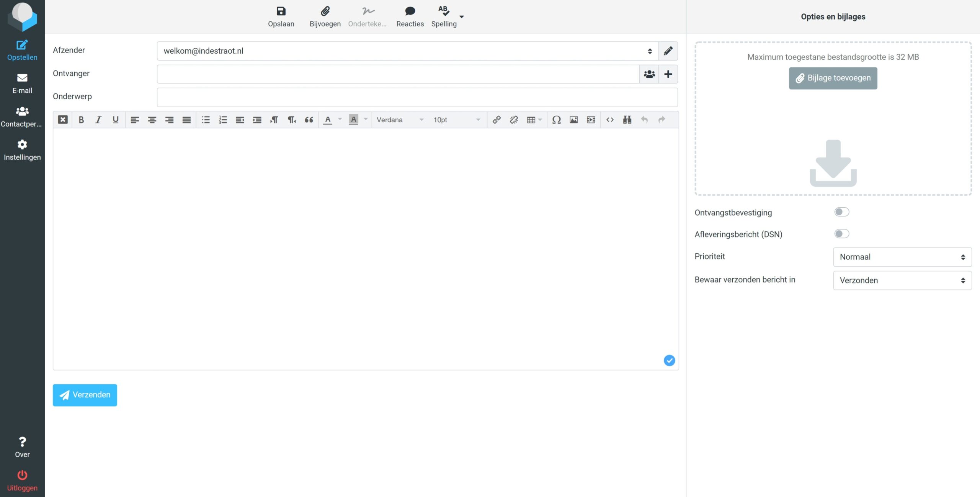Open the Prioriteit dropdown
The height and width of the screenshot is (497, 980).
(x=902, y=257)
